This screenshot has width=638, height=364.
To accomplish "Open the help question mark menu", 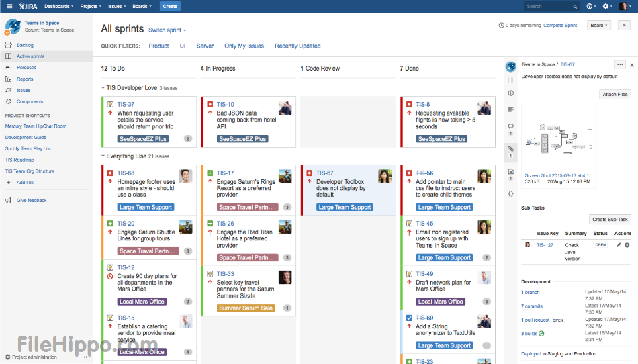I will (590, 6).
